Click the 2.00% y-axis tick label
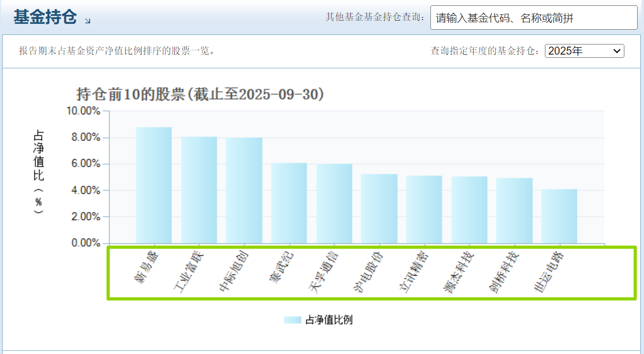This screenshot has height=354, width=644. pyautogui.click(x=85, y=216)
